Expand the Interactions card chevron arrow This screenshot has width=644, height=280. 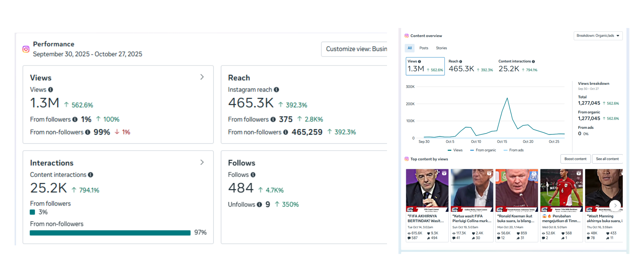pyautogui.click(x=202, y=162)
